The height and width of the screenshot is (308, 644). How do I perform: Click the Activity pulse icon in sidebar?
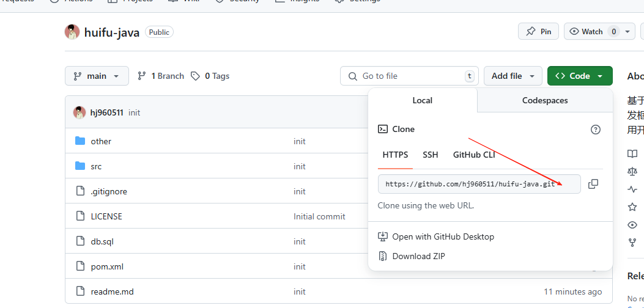[x=632, y=189]
